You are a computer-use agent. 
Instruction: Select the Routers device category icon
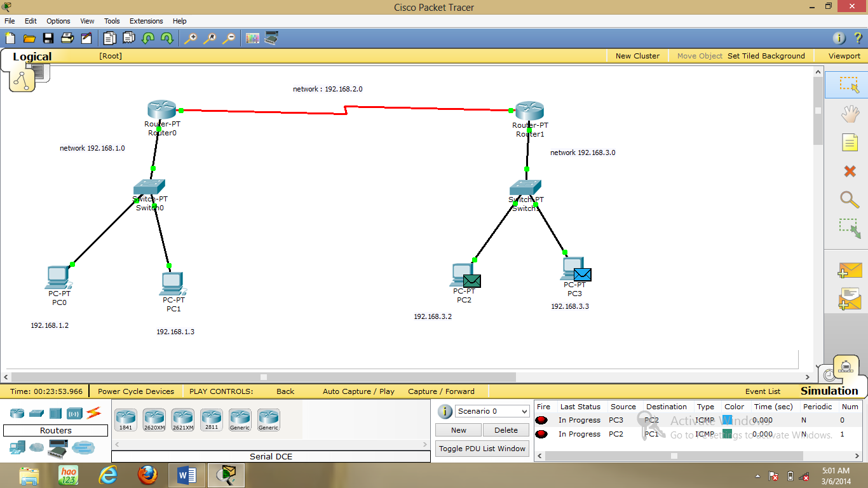point(17,414)
